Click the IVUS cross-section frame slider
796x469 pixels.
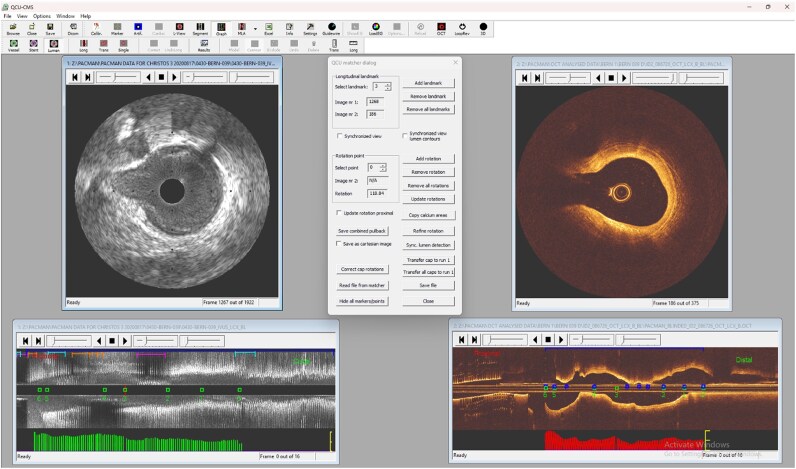click(x=118, y=77)
